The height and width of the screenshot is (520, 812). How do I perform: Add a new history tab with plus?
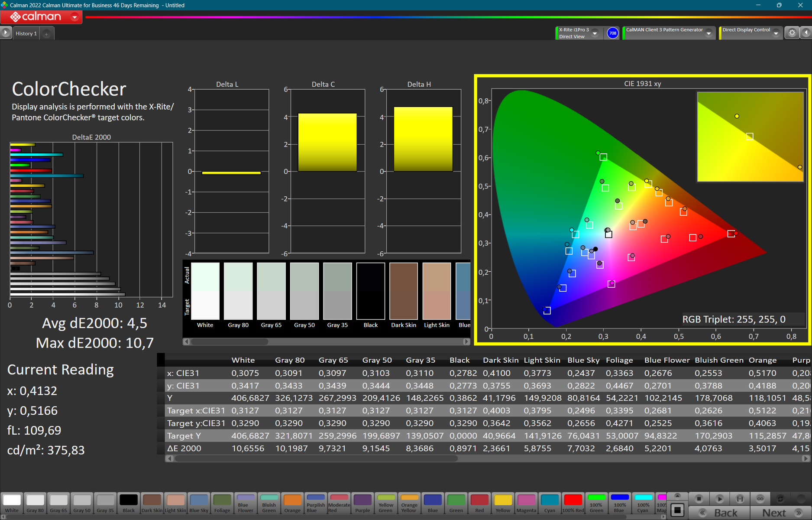tap(46, 34)
